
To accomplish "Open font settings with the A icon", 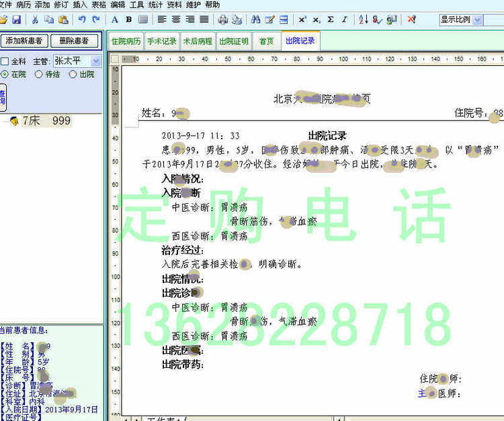I will coord(114,20).
